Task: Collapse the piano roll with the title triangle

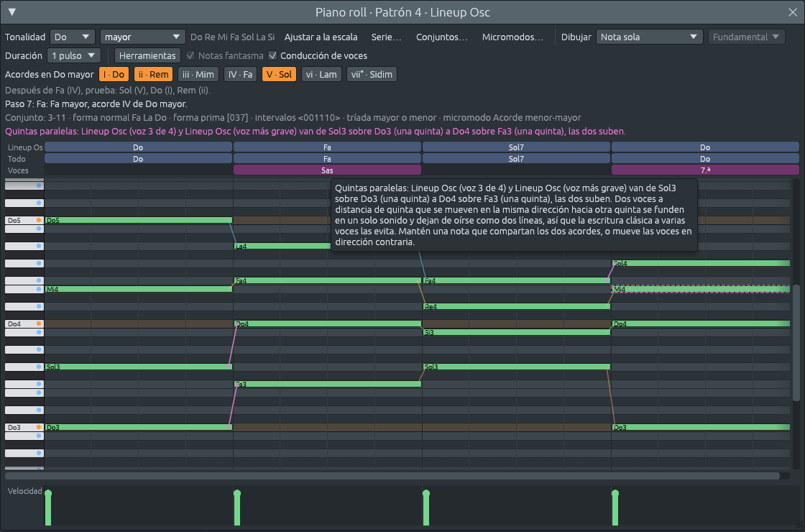Action: pos(12,12)
